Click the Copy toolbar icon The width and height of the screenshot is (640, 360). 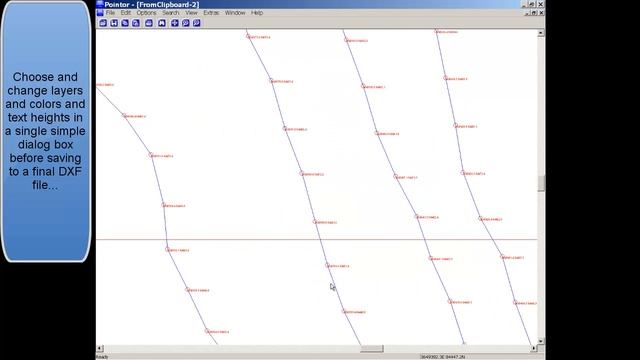[125, 23]
